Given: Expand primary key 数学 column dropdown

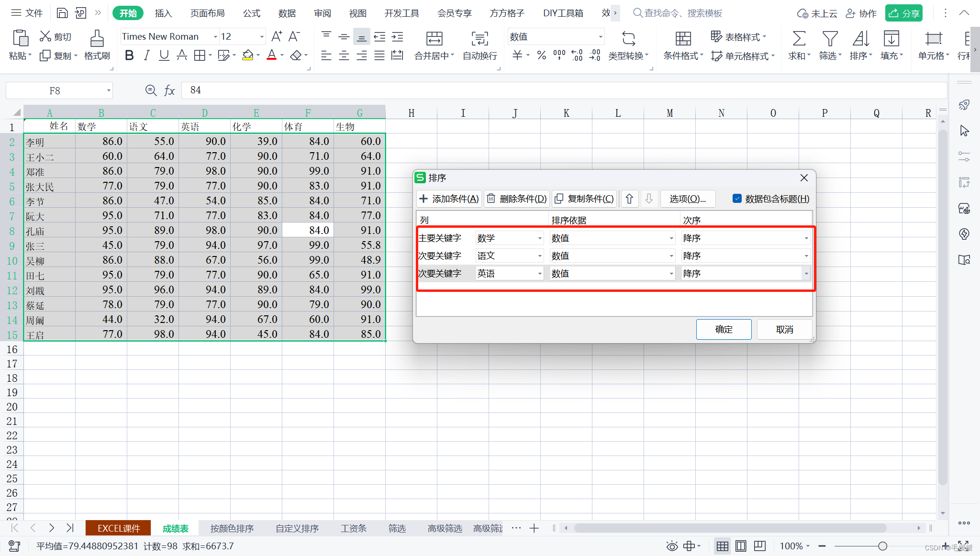Looking at the screenshot, I should (539, 238).
